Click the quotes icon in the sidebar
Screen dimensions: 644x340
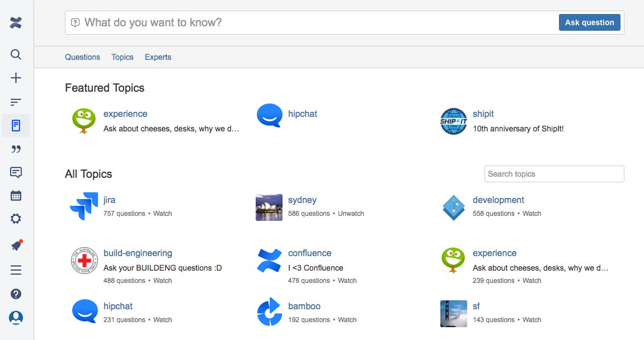pyautogui.click(x=16, y=149)
